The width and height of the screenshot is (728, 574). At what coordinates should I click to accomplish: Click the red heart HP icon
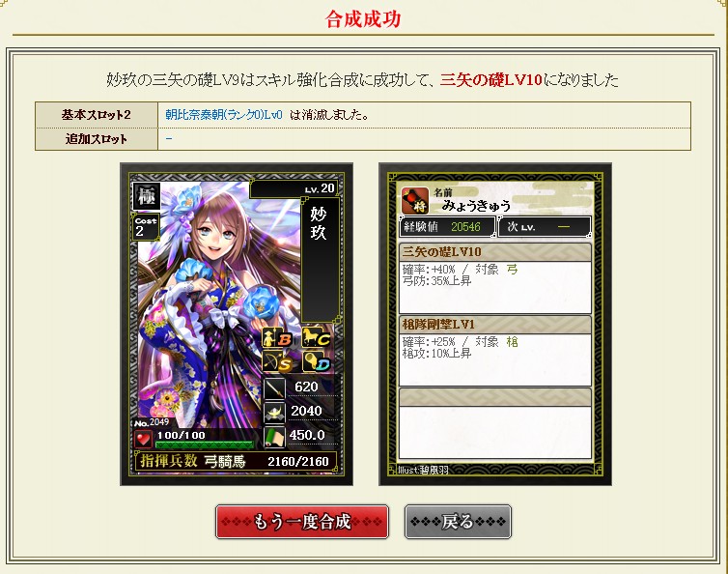(143, 439)
